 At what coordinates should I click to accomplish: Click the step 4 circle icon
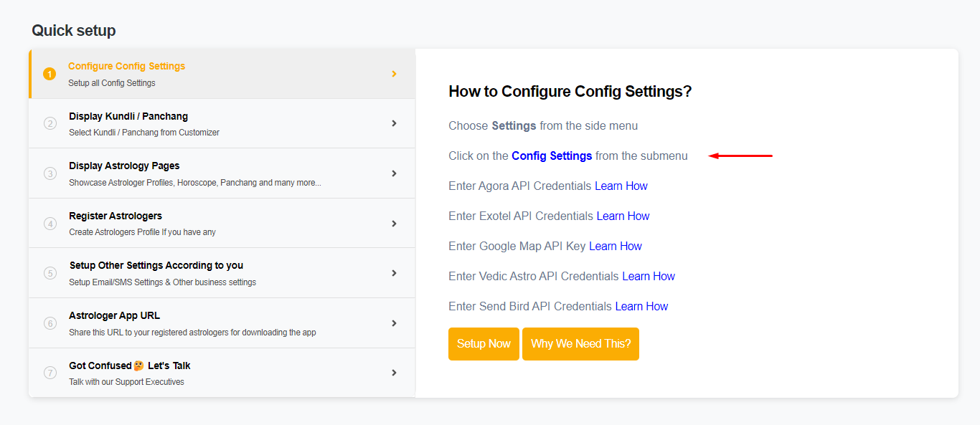click(50, 224)
